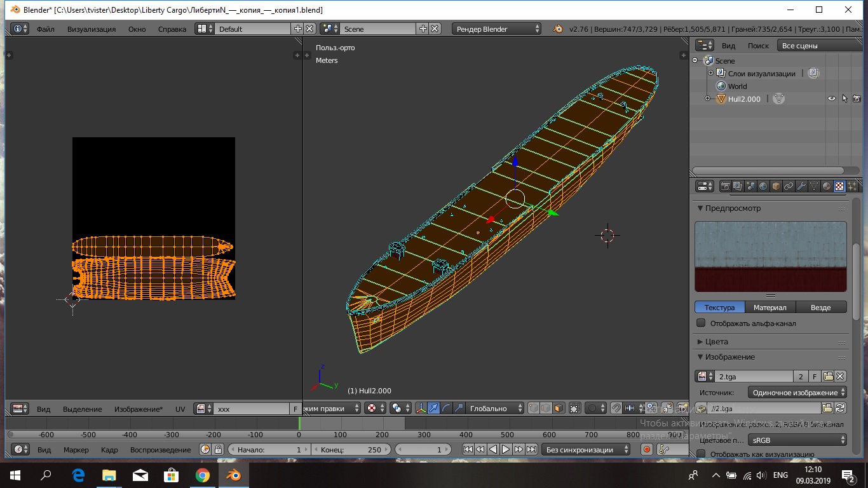The height and width of the screenshot is (488, 868).
Task: Enable the snap magnet in viewport header
Action: click(x=615, y=409)
